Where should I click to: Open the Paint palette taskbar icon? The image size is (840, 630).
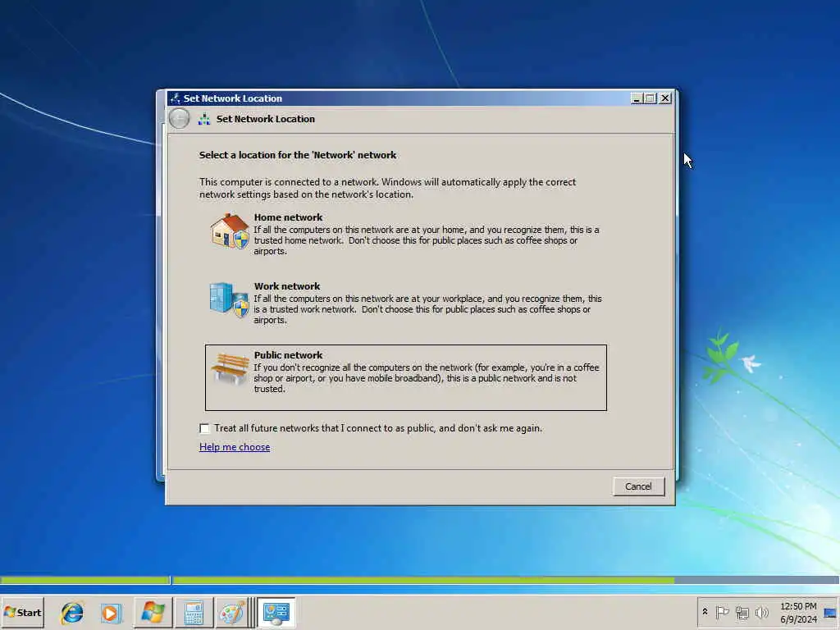232,612
